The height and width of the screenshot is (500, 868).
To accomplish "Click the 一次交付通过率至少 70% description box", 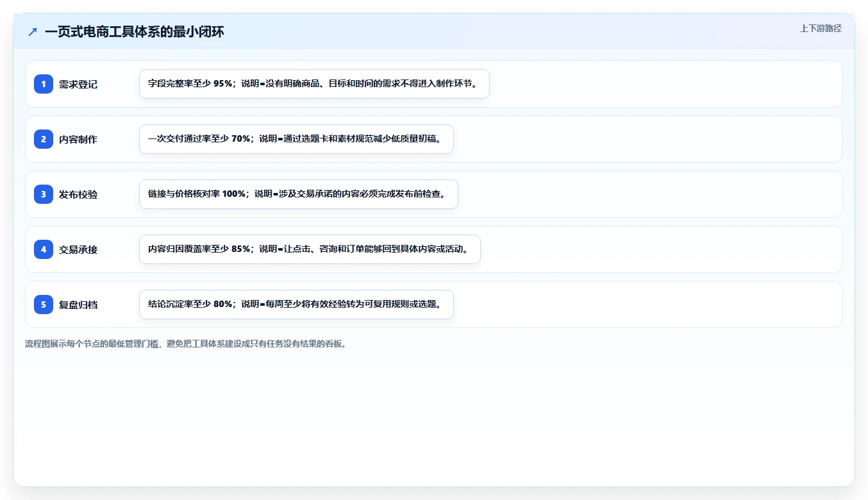I will pyautogui.click(x=296, y=139).
